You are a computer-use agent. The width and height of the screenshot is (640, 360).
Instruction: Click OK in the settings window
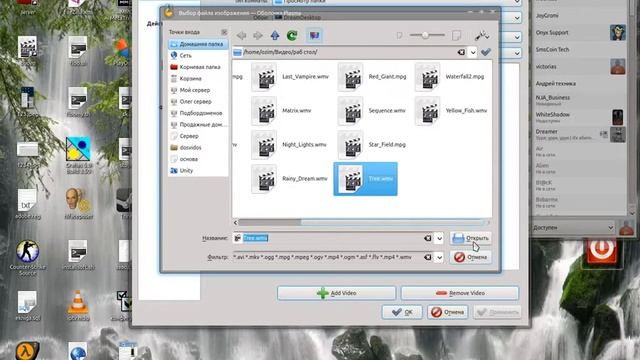[402, 312]
